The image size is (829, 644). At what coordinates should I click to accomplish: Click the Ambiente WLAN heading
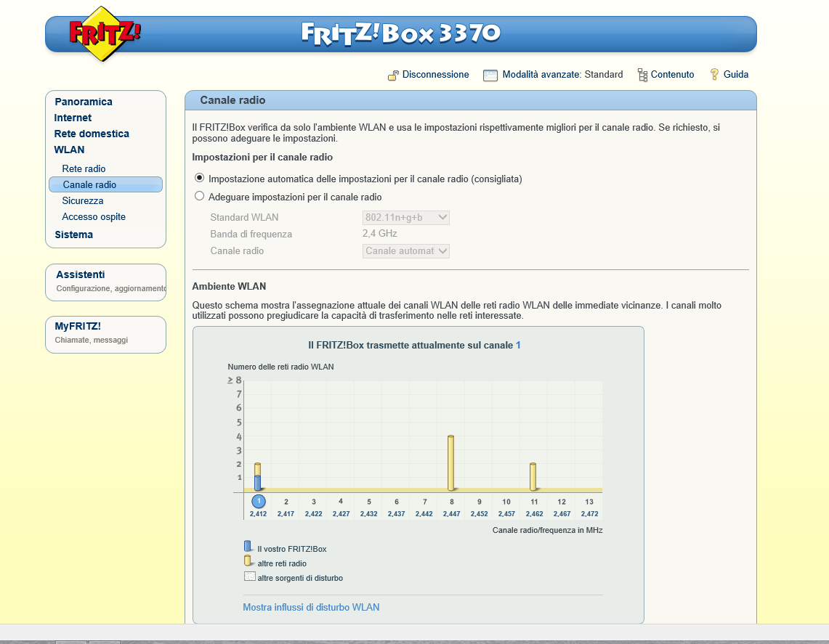click(x=229, y=286)
